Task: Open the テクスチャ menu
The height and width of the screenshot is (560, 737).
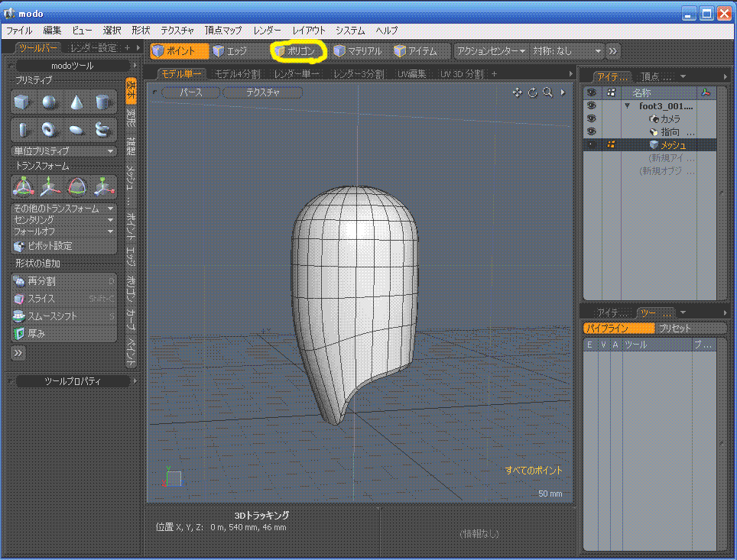Action: 177,31
